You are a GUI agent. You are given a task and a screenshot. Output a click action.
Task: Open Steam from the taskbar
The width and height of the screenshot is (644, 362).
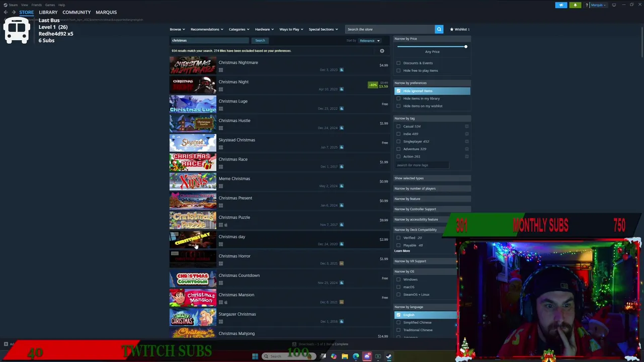tap(389, 356)
